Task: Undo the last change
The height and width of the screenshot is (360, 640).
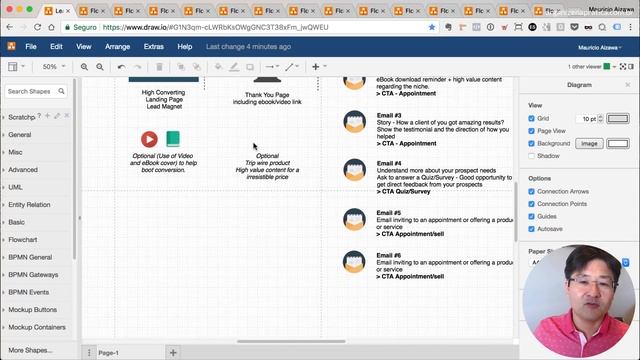Action: pos(121,67)
